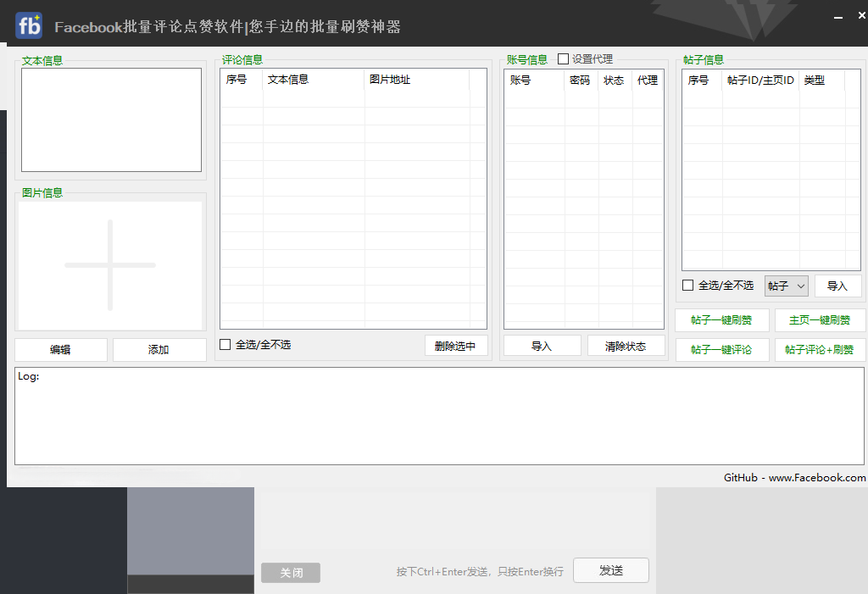Click 删除选中 to delete selected comments
The height and width of the screenshot is (594, 868).
pos(456,346)
